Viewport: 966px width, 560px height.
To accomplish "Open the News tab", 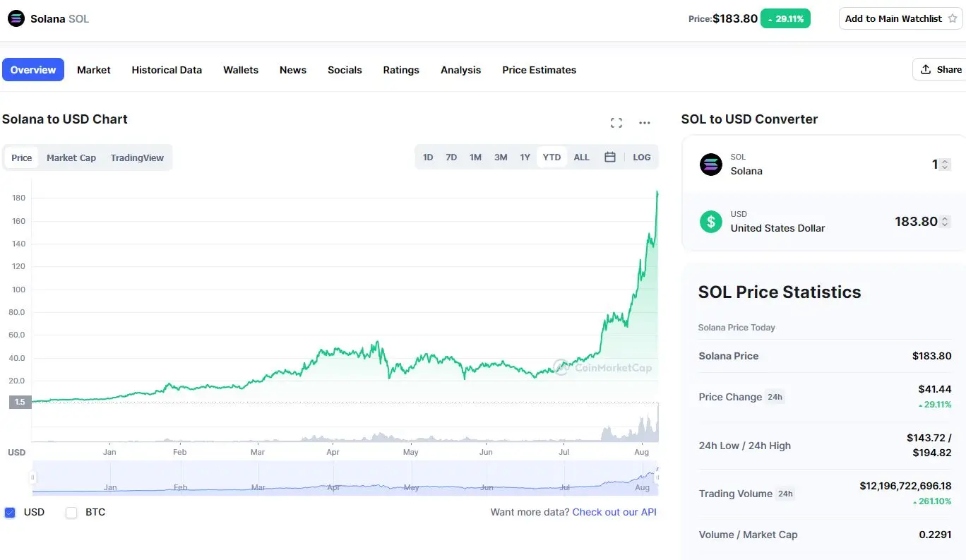I will (x=293, y=70).
